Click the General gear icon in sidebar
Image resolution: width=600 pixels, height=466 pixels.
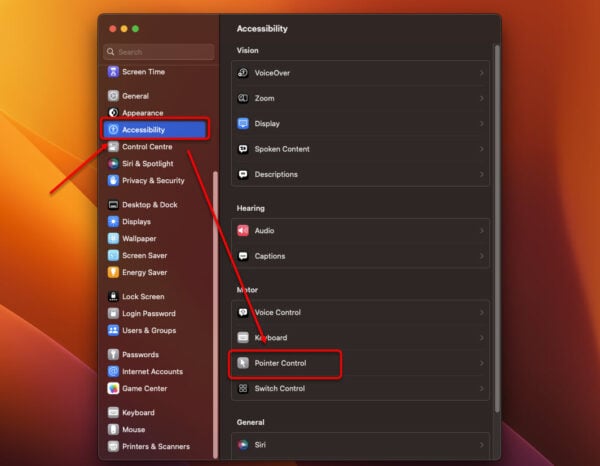113,96
